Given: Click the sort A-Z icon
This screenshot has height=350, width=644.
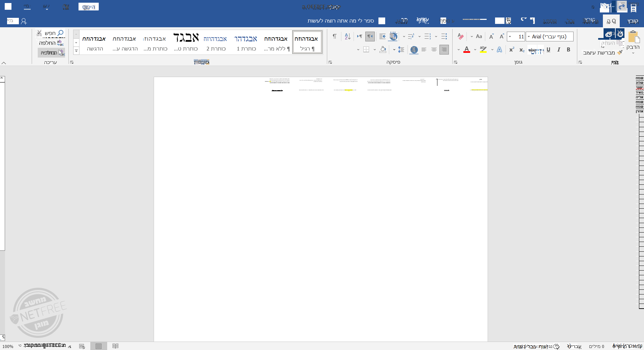Looking at the screenshot, I should 348,36.
